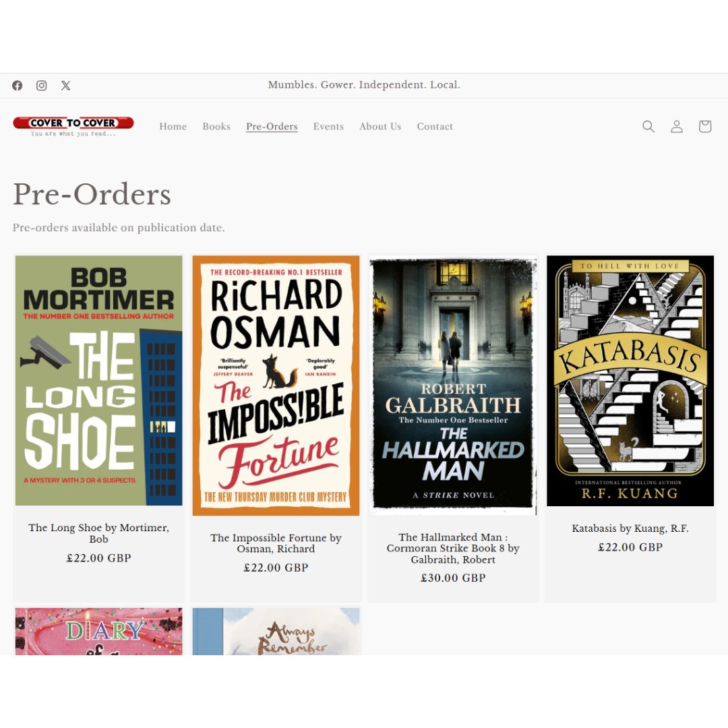
Task: Open the Events menu item
Action: [x=328, y=126]
